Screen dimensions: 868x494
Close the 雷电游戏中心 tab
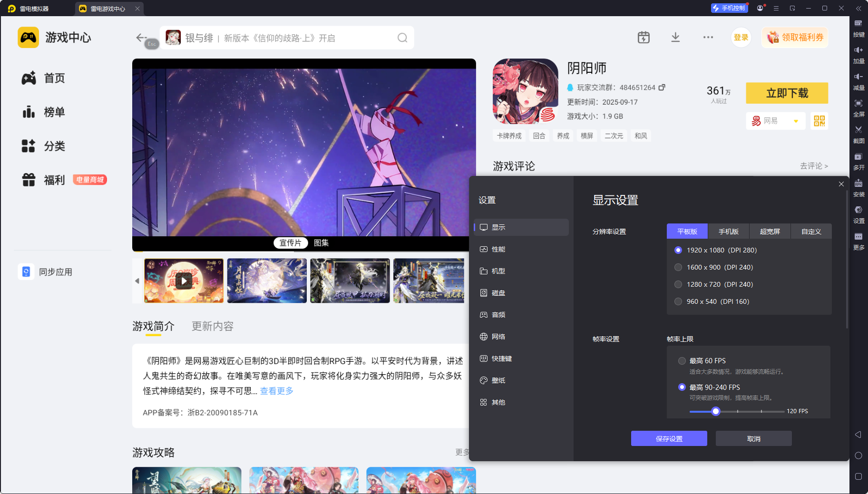(x=137, y=9)
